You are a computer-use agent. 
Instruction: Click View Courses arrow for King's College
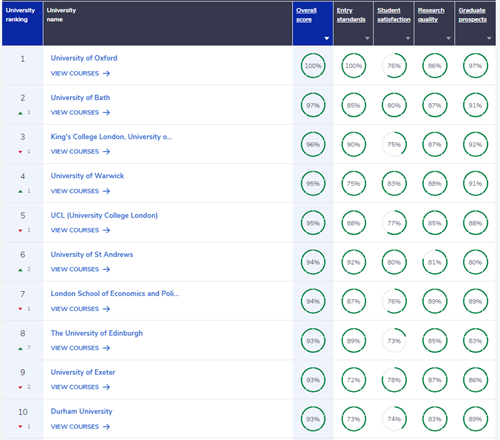tap(106, 152)
